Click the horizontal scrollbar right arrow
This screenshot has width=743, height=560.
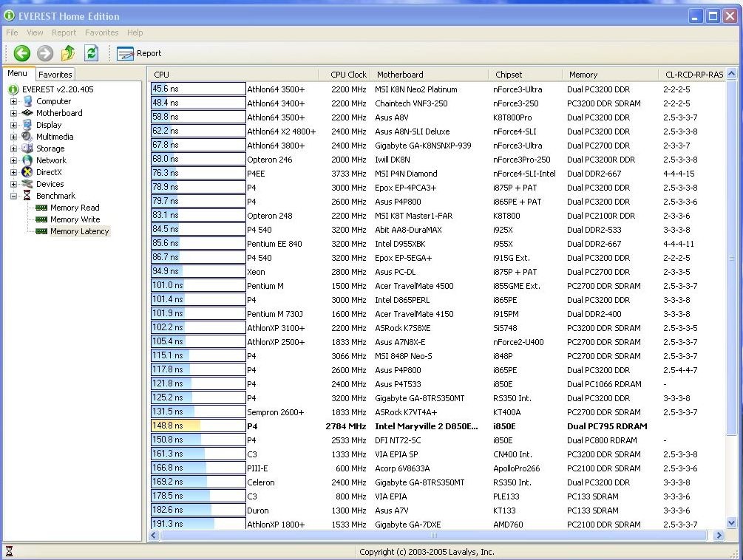pyautogui.click(x=719, y=536)
